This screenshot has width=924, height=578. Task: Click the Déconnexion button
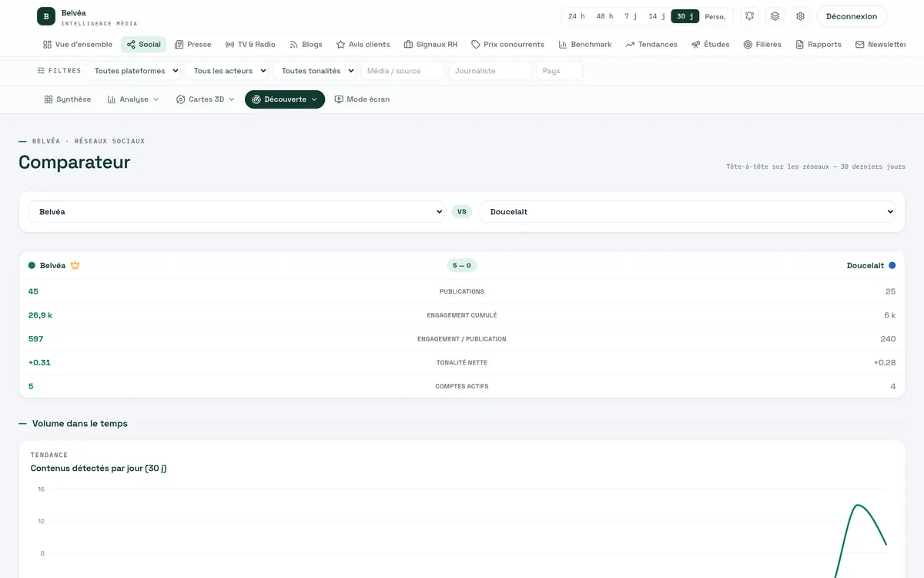tap(852, 16)
